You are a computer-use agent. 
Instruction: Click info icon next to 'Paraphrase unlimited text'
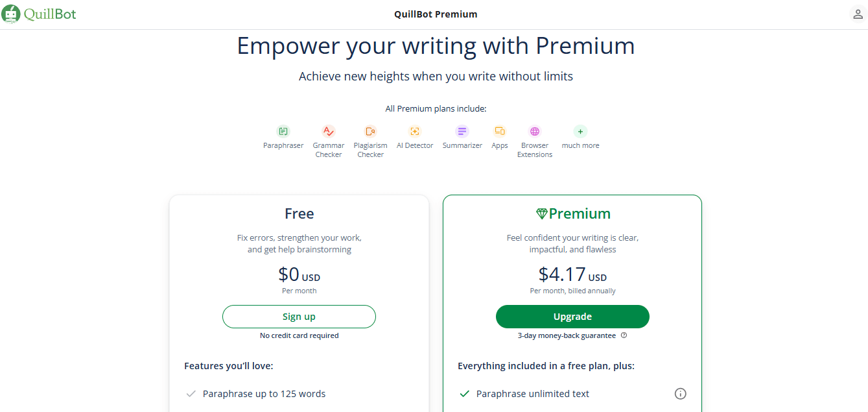[x=680, y=393]
